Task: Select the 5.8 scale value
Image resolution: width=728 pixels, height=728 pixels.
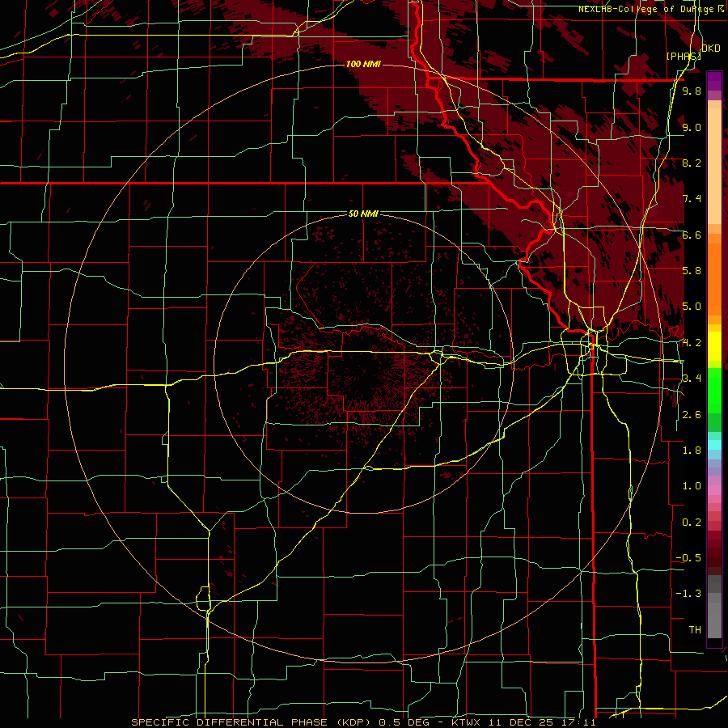Action: (692, 271)
